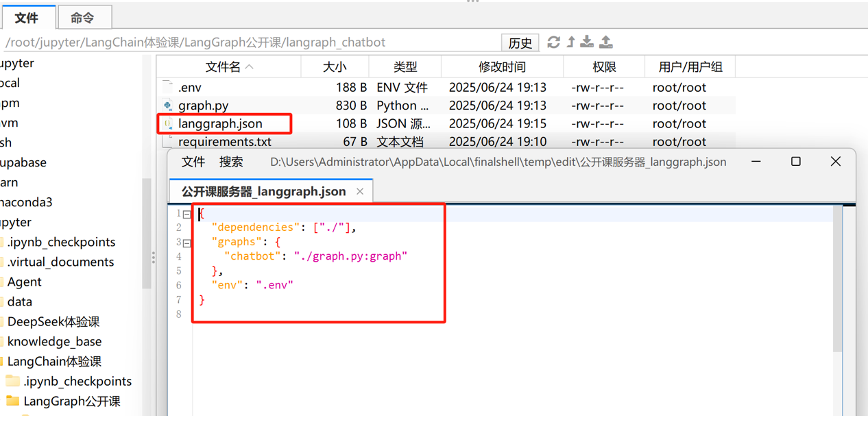Click the download file icon
The image size is (868, 433).
pyautogui.click(x=587, y=42)
